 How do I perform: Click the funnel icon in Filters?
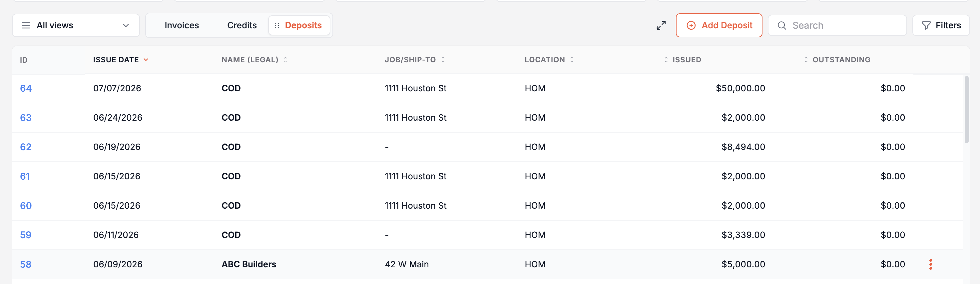(926, 26)
